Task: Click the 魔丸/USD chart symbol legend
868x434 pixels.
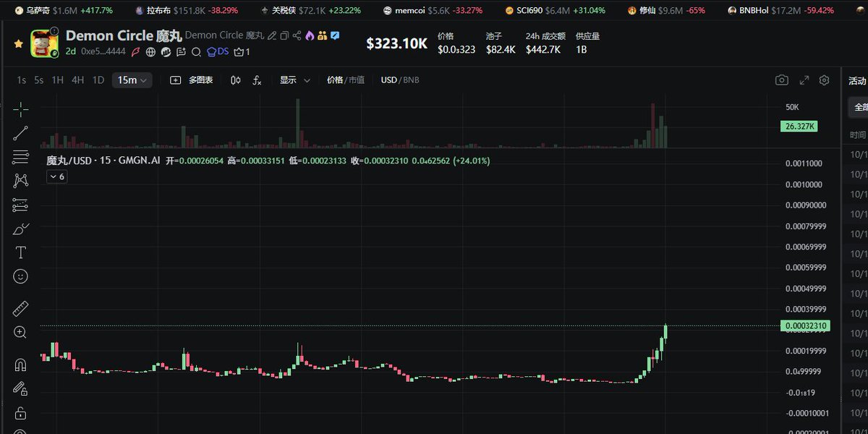Action: [103, 161]
